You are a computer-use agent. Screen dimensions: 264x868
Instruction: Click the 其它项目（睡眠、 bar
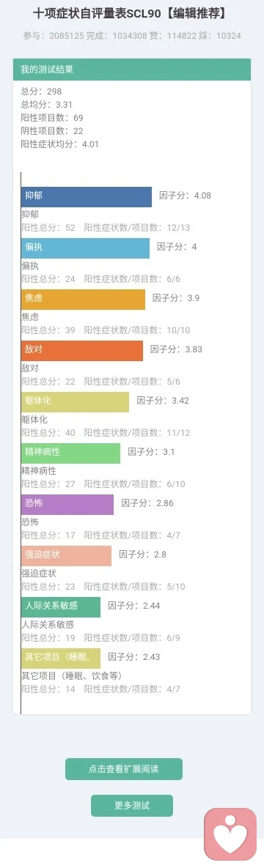click(61, 659)
